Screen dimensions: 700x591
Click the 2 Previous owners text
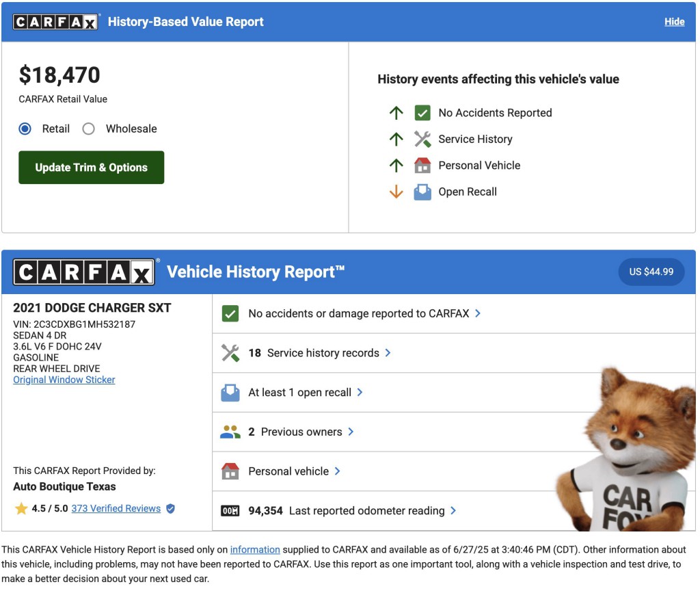click(x=295, y=432)
